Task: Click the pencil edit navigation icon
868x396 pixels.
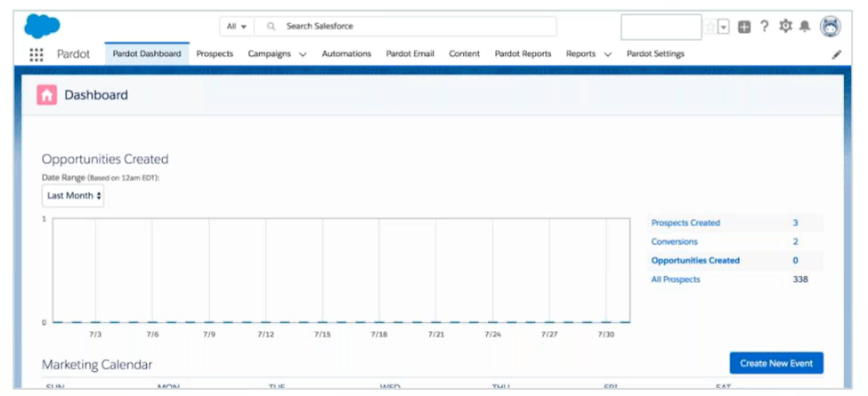Action: (836, 54)
